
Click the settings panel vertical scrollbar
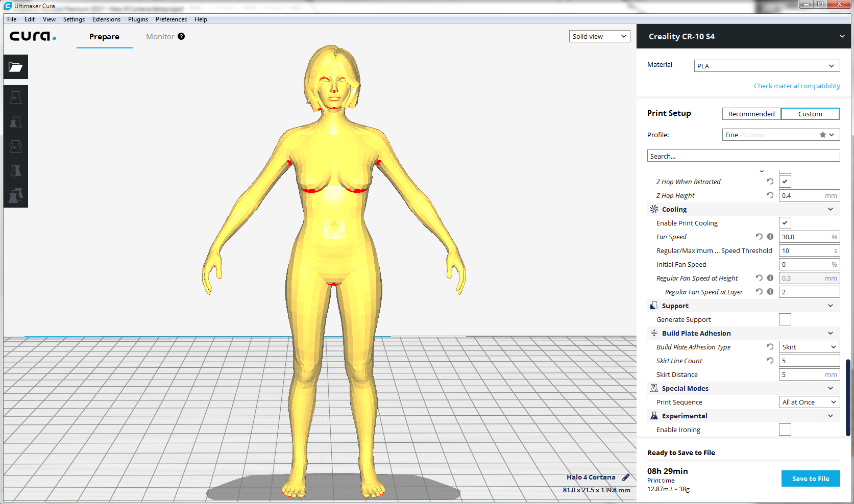(x=848, y=398)
